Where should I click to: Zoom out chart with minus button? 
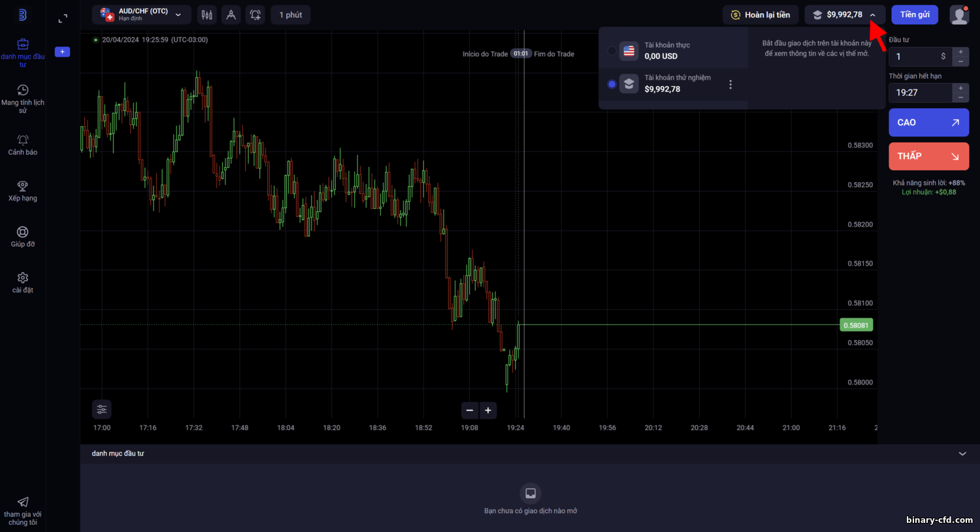pyautogui.click(x=470, y=411)
